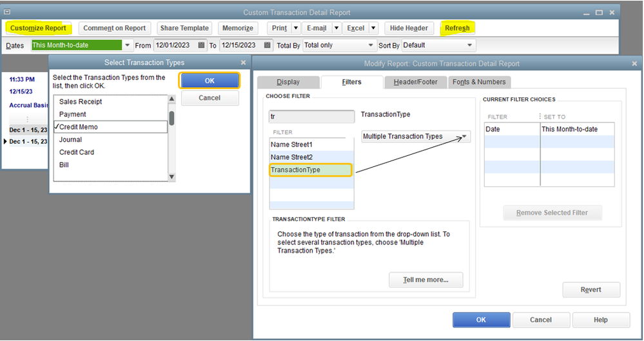Uncheck Credit Memo transaction type
644x341 pixels.
pos(110,127)
